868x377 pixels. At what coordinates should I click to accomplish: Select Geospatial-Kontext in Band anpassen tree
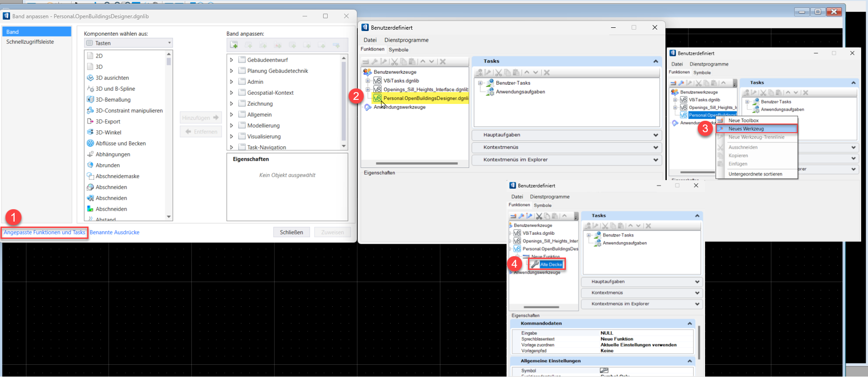(270, 93)
